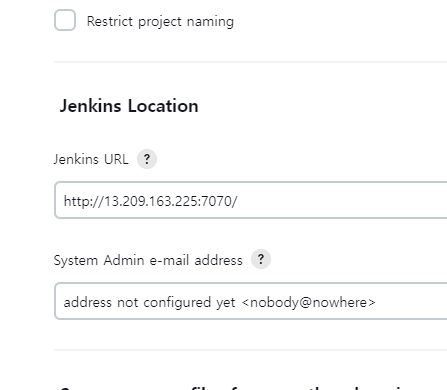Enable the Restrict project naming checkbox
The width and height of the screenshot is (447, 390).
click(65, 20)
